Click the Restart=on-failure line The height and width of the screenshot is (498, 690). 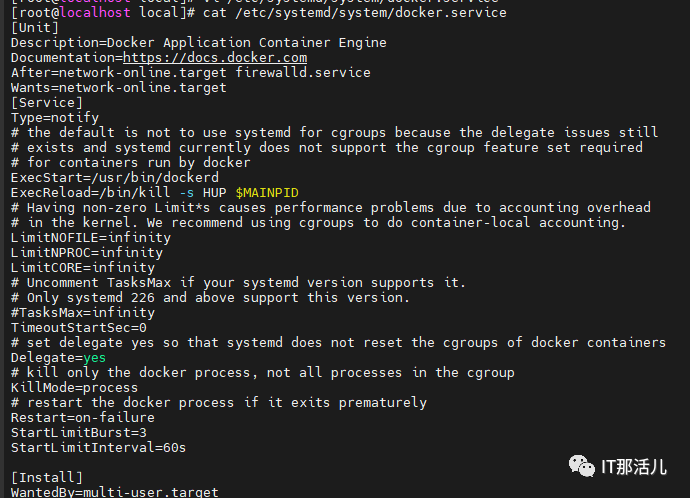click(82, 417)
